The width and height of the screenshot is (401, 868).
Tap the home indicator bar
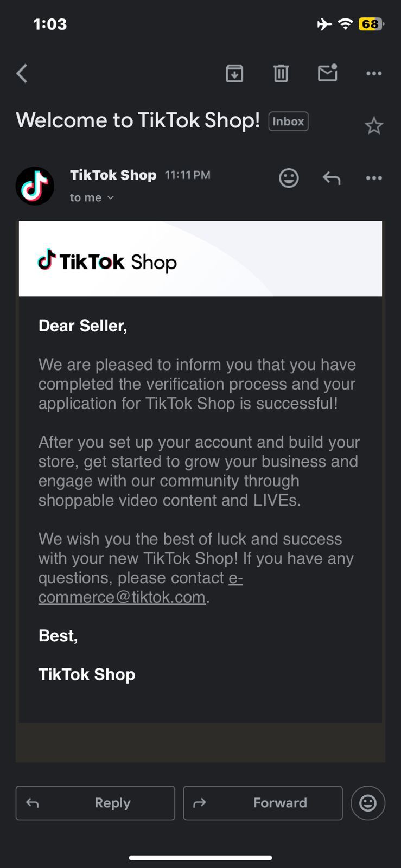[200, 858]
